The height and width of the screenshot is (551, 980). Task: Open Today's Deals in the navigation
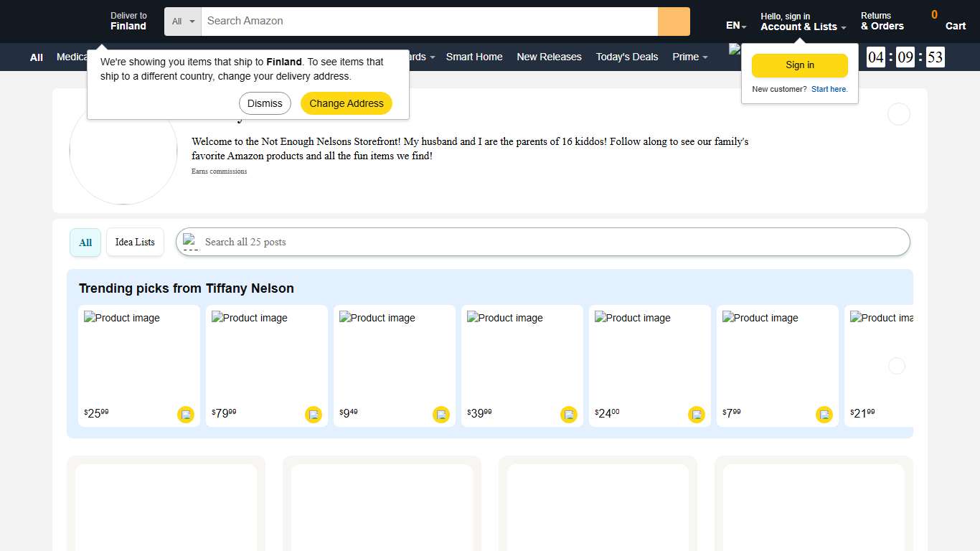[x=626, y=57]
